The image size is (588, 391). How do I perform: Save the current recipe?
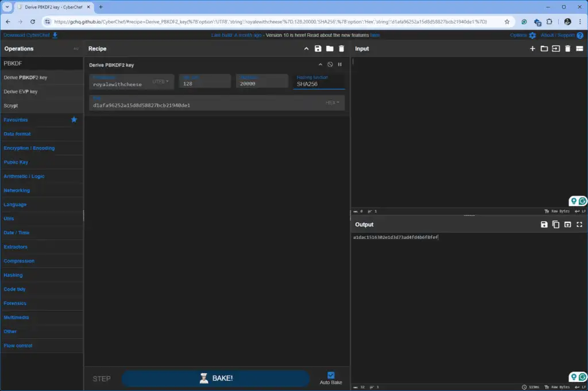[318, 48]
